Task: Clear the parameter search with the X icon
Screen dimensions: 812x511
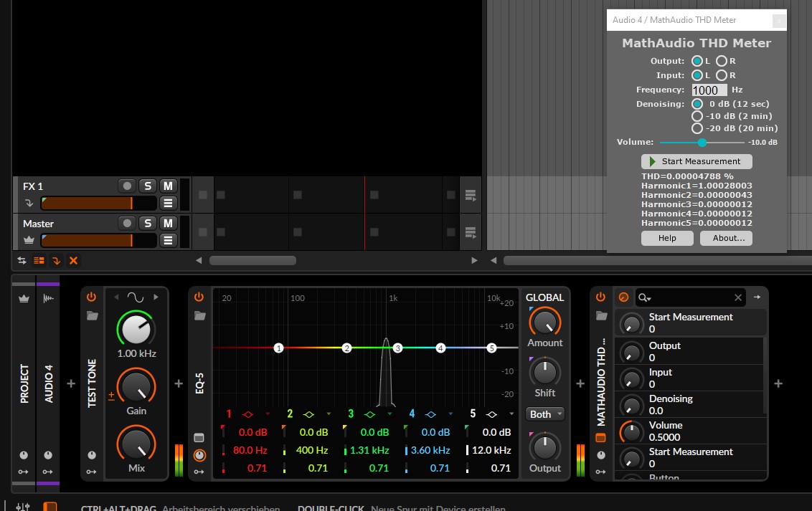Action: click(738, 297)
